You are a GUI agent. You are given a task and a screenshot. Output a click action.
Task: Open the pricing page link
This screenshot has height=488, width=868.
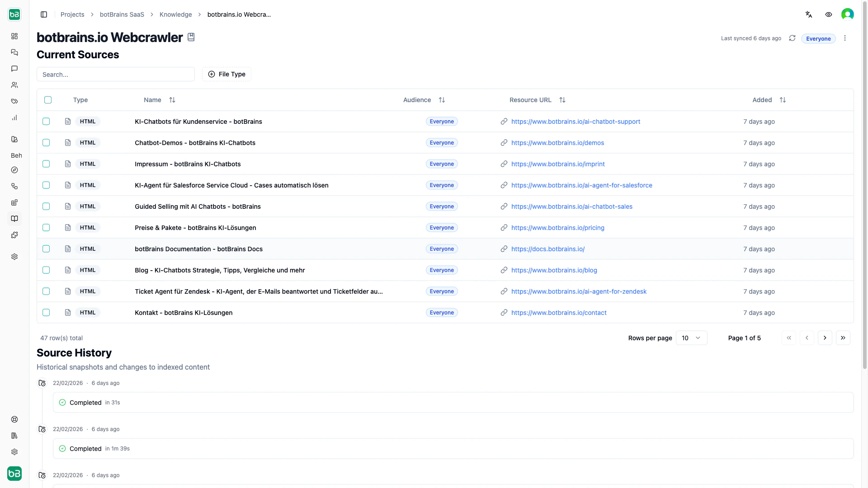(557, 228)
